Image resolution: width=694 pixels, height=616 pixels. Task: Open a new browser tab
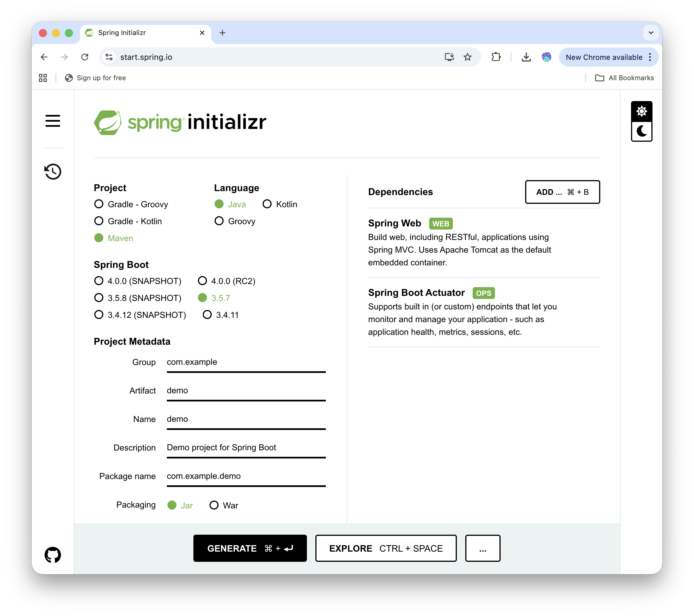pyautogui.click(x=222, y=33)
